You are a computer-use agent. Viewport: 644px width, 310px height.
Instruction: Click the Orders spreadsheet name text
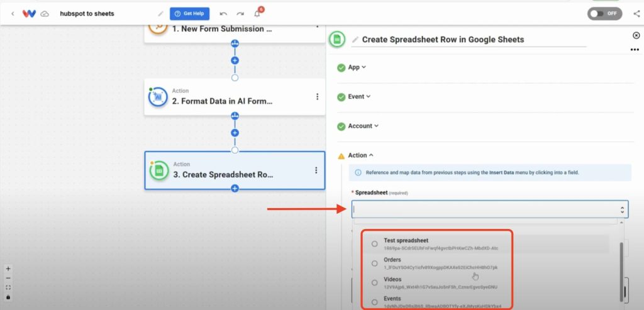pyautogui.click(x=392, y=260)
